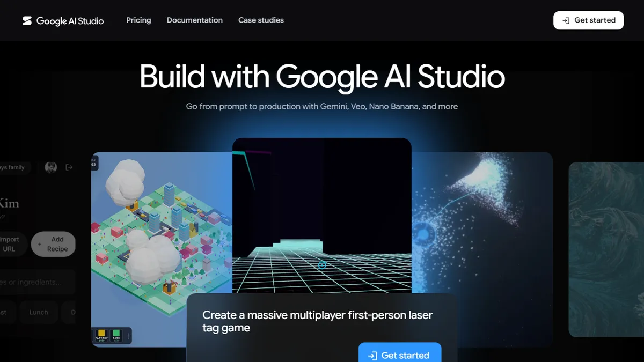Click the user avatar in recipe app
This screenshot has width=644, height=362.
[51, 167]
